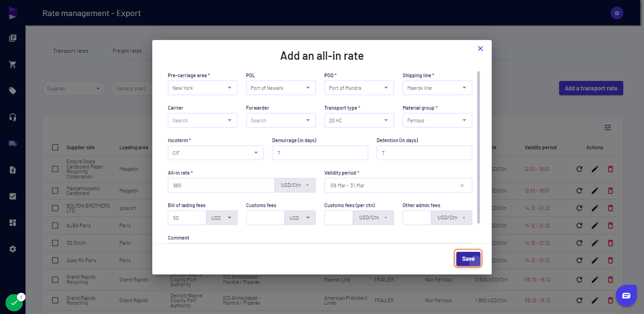Click the Customs fees (per ctn) field

(x=339, y=218)
